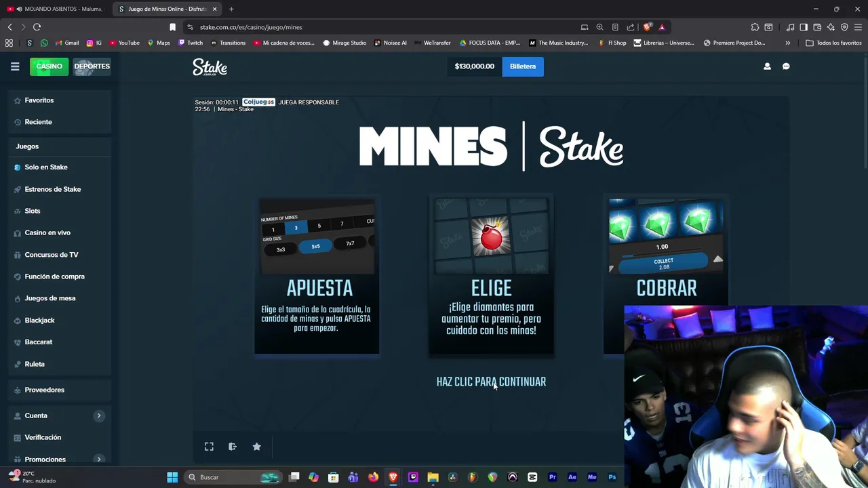Viewport: 868px width, 488px height.
Task: Expand the Promociones chevron arrow
Action: pos(99,459)
